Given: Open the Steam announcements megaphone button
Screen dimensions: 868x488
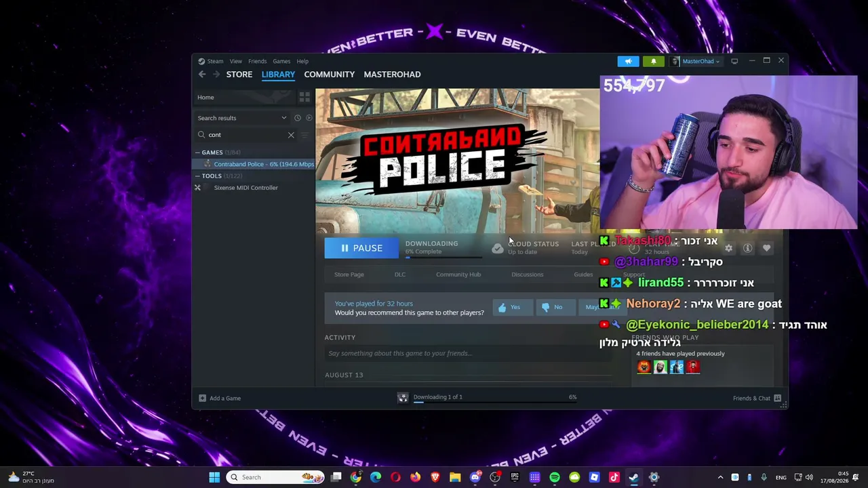Looking at the screenshot, I should point(629,61).
